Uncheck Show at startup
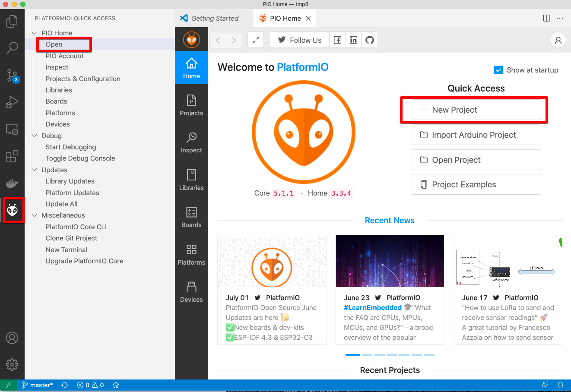The image size is (571, 392). click(498, 70)
